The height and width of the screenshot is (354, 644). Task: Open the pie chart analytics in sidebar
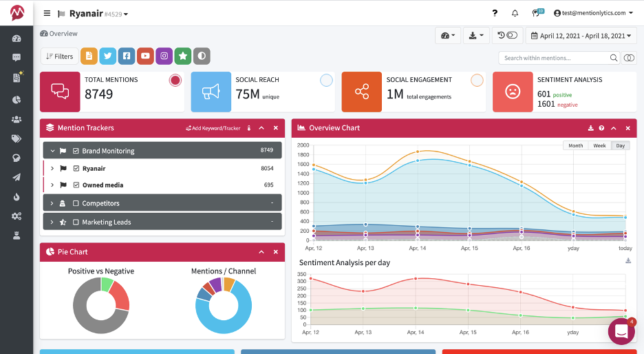tap(17, 100)
